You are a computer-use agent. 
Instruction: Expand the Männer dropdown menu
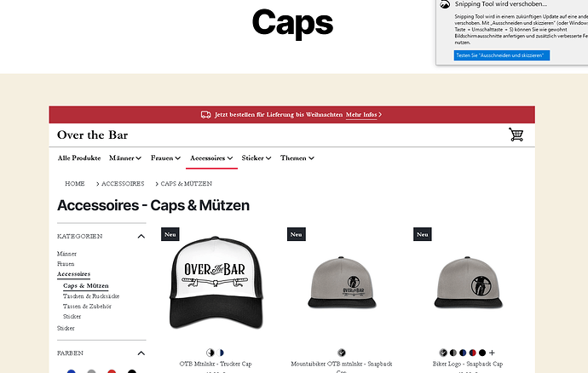point(125,158)
